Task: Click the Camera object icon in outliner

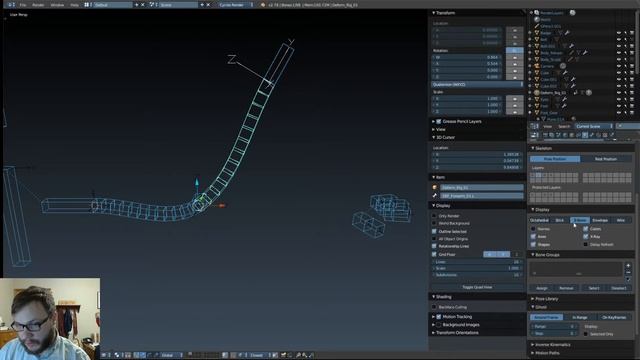Action: click(537, 66)
